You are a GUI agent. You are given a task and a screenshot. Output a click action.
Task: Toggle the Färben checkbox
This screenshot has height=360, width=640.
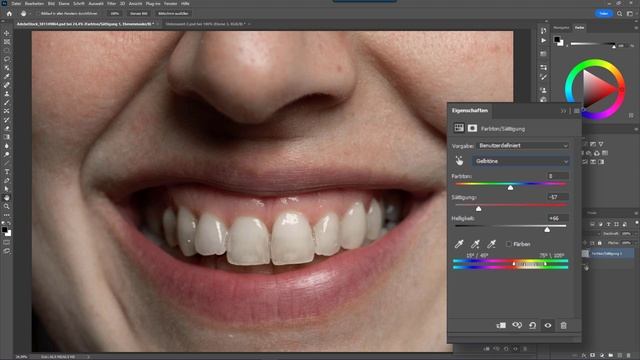point(509,244)
